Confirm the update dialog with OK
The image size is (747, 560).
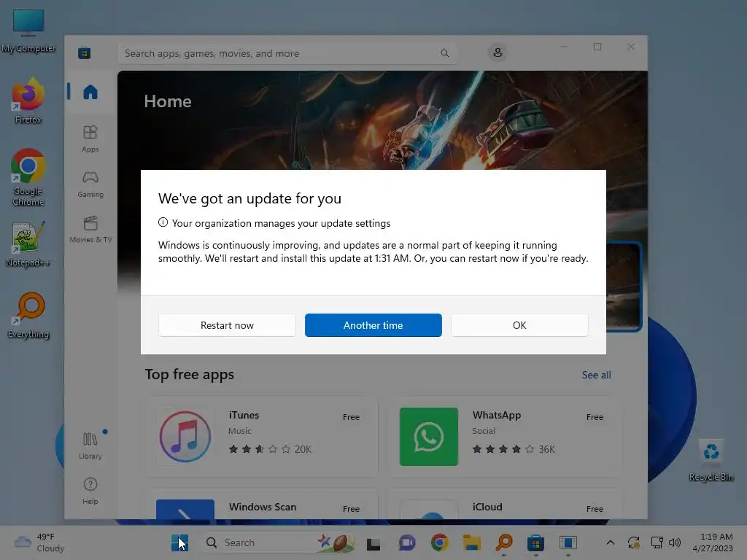click(519, 325)
